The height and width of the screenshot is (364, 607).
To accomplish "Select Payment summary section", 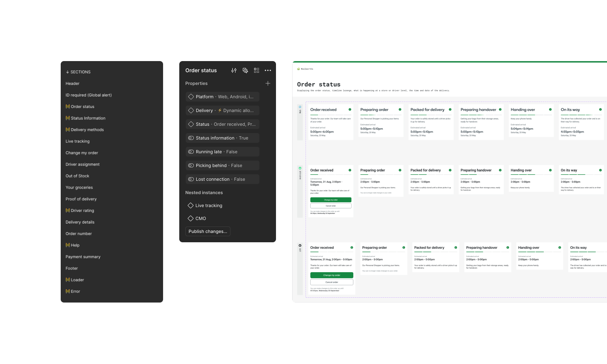I will [x=83, y=257].
